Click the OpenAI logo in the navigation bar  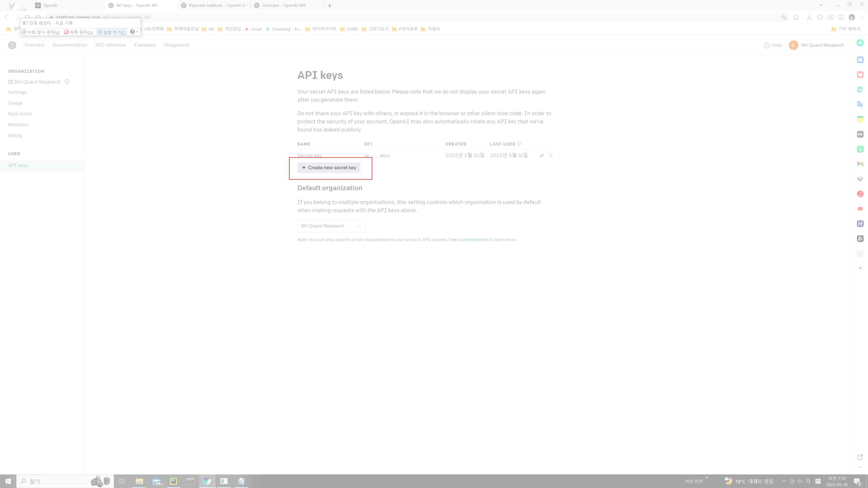pyautogui.click(x=12, y=45)
